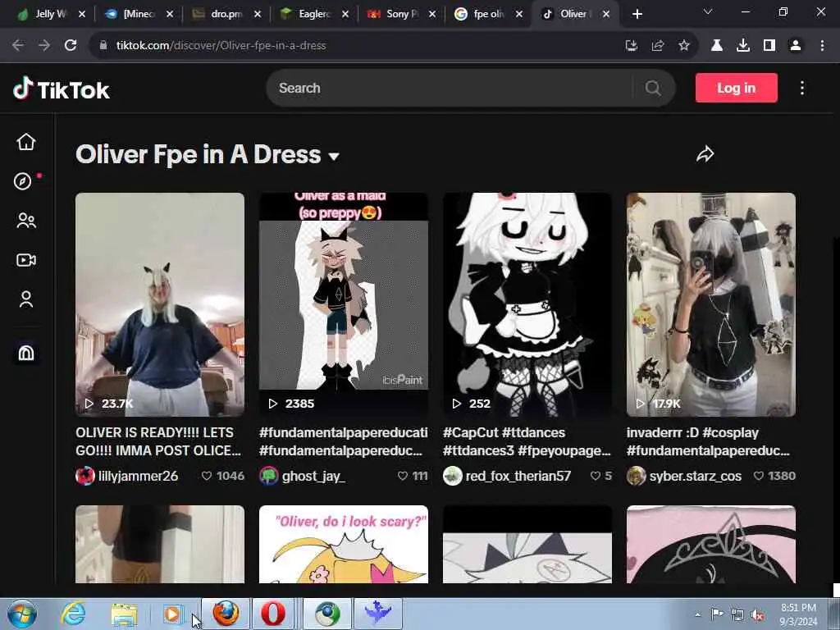Open Windows Start menu orb

(22, 614)
